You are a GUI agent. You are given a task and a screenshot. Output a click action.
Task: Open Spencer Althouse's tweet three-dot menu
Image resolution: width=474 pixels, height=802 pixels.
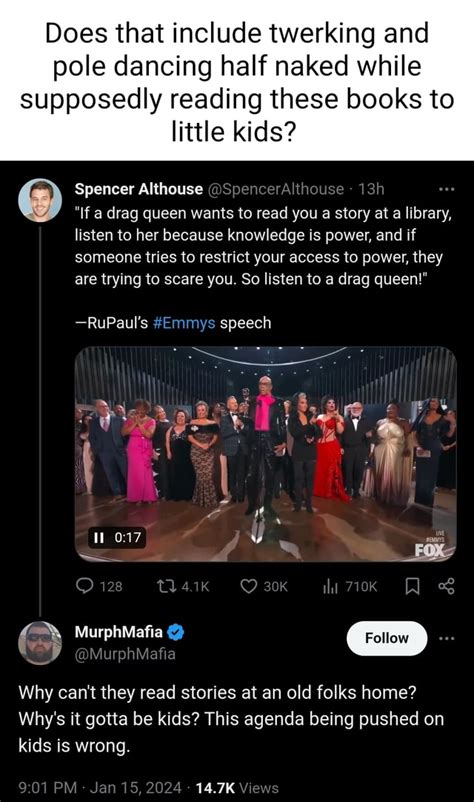(x=446, y=189)
